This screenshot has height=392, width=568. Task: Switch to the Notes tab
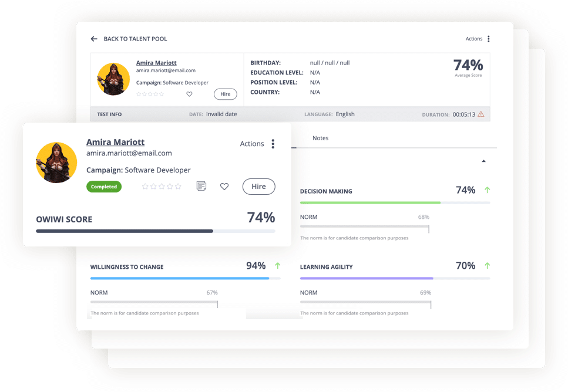tap(320, 138)
